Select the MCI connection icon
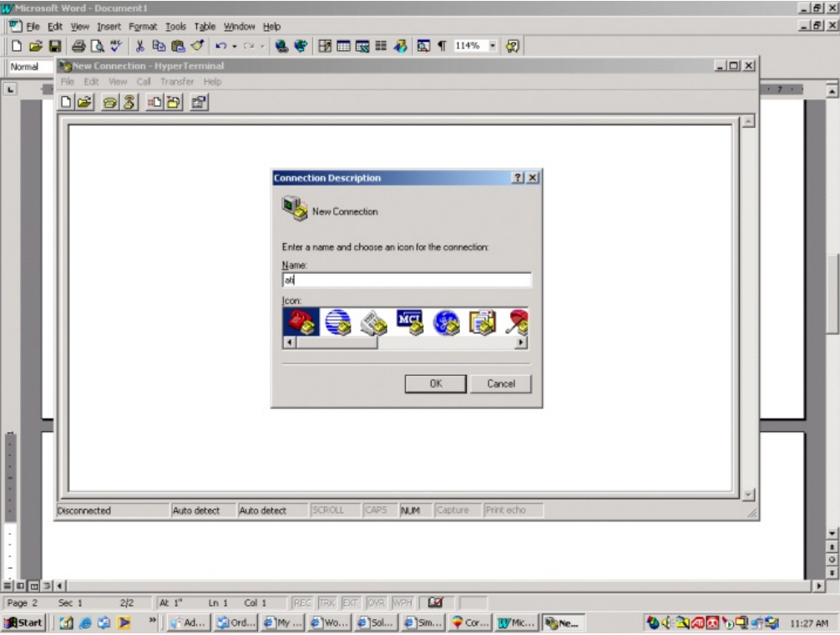The height and width of the screenshot is (635, 840). click(410, 322)
